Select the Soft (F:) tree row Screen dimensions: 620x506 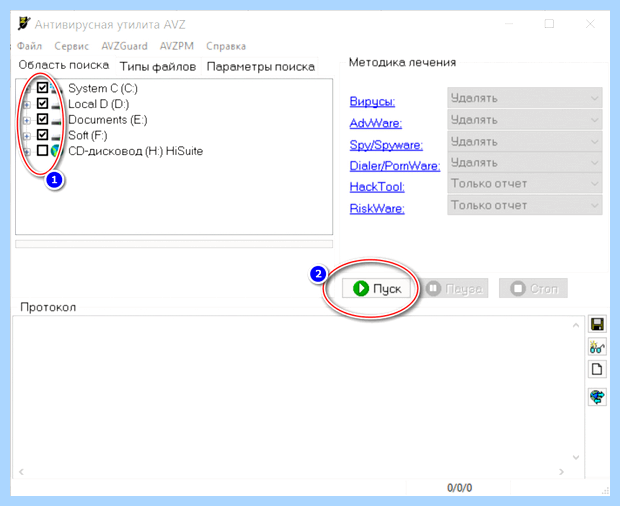(87, 136)
